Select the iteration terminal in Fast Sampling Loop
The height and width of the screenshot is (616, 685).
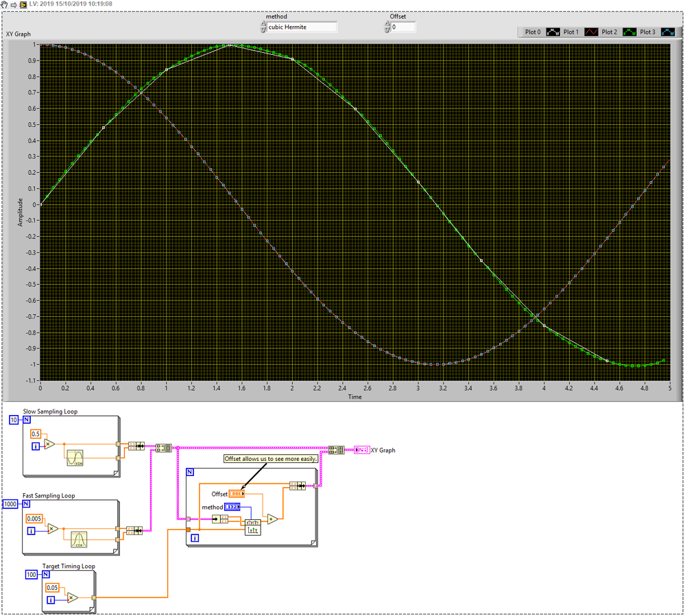(x=32, y=531)
